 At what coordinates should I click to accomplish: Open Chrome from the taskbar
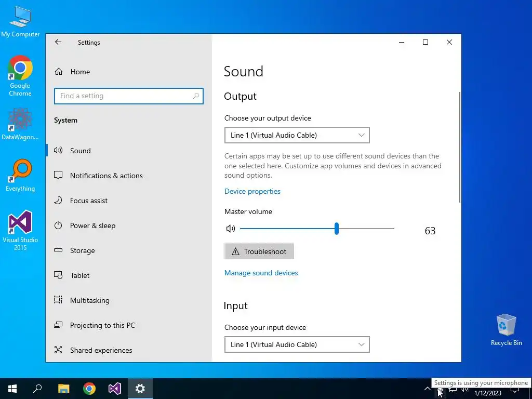[x=89, y=389]
